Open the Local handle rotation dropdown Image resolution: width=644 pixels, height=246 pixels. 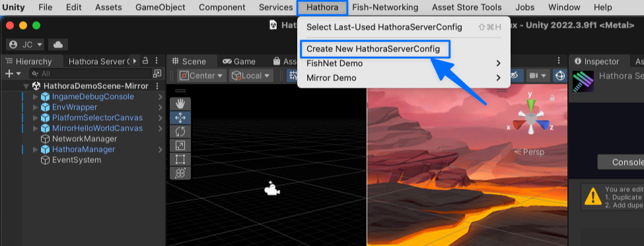coord(252,75)
